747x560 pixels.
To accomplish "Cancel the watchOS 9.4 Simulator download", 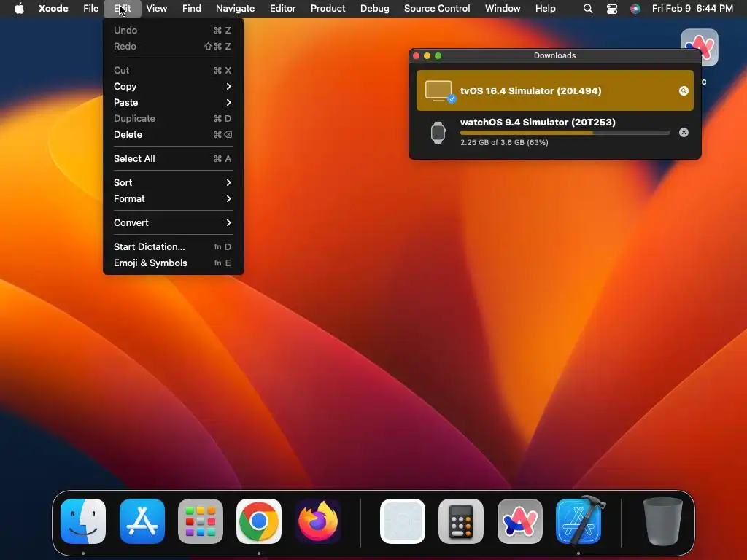I will [x=684, y=133].
